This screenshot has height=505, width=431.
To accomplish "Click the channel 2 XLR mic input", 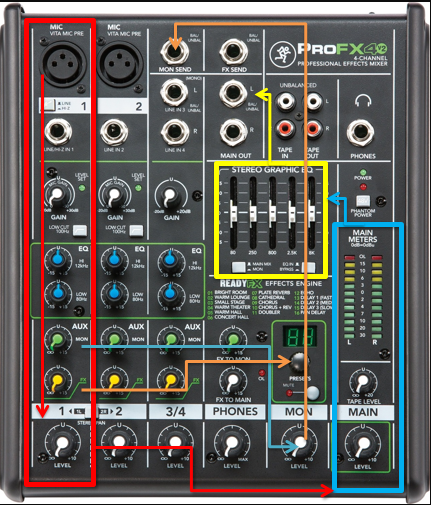I will (120, 64).
